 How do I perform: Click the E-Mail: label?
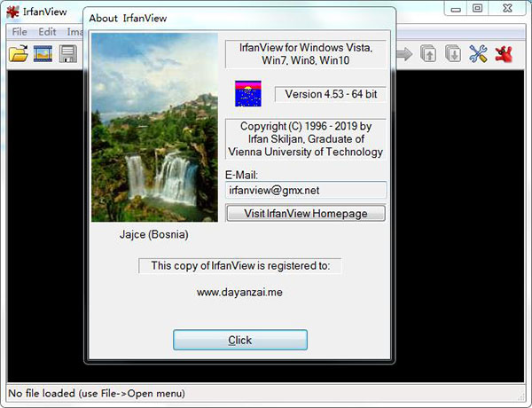point(241,175)
